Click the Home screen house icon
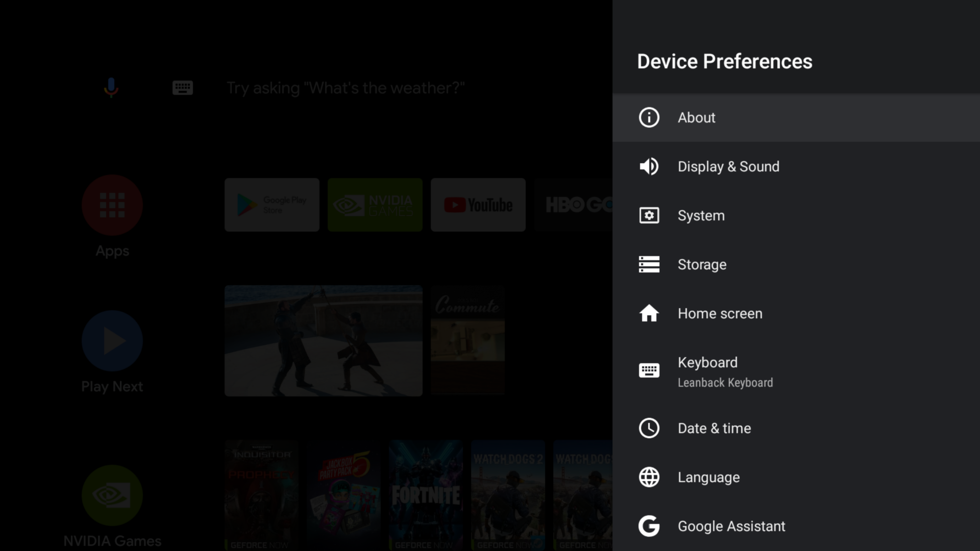Screen dimensions: 980x551 coord(649,314)
